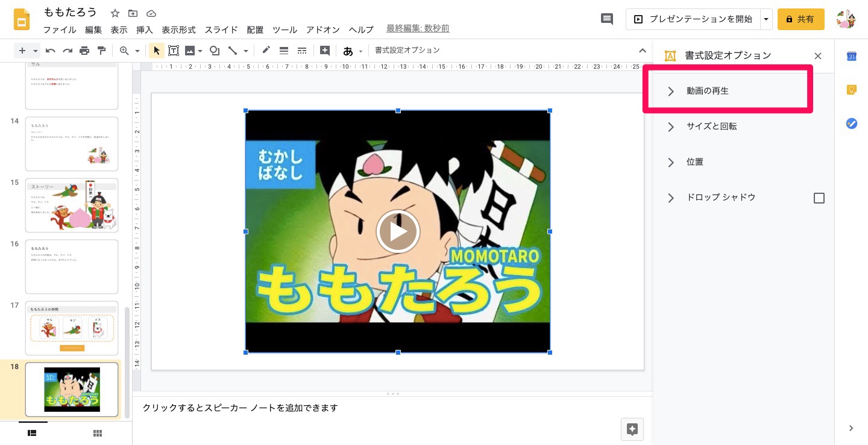Image resolution: width=868 pixels, height=445 pixels.
Task: Open the shape tool
Action: [214, 51]
